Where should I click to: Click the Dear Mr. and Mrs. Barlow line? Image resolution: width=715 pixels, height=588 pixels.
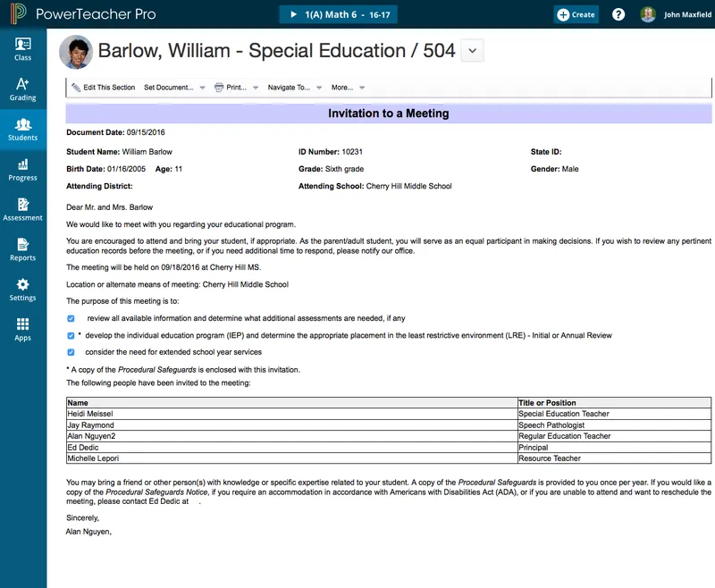pyautogui.click(x=109, y=207)
